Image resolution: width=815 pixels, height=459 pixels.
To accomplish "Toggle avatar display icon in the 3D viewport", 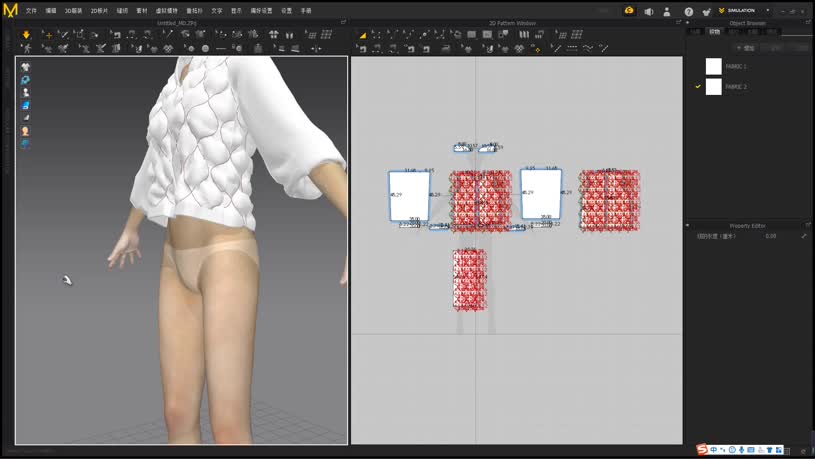I will pyautogui.click(x=25, y=93).
